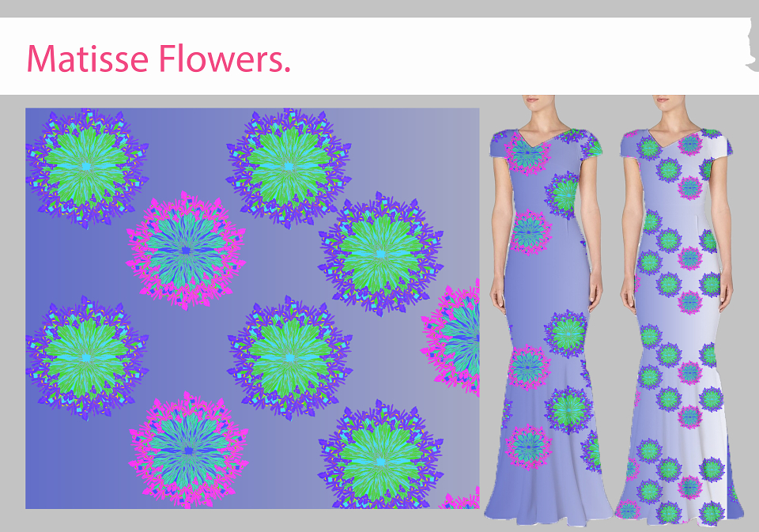Image resolution: width=759 pixels, height=532 pixels.
Task: Click the pink flower at the left dress's waist
Action: click(x=530, y=232)
